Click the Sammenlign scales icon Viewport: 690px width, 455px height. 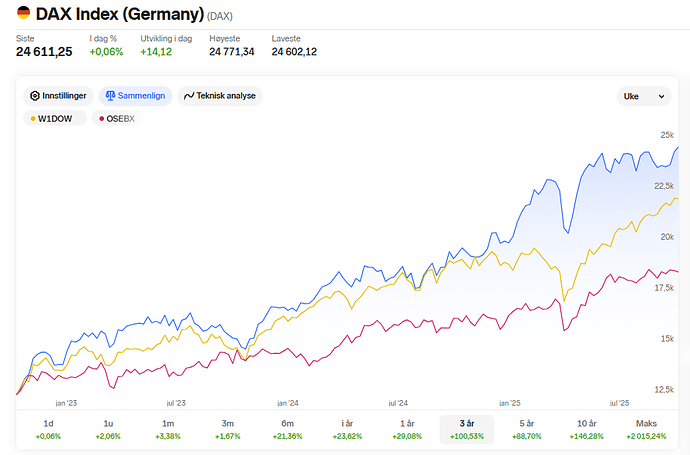click(110, 96)
